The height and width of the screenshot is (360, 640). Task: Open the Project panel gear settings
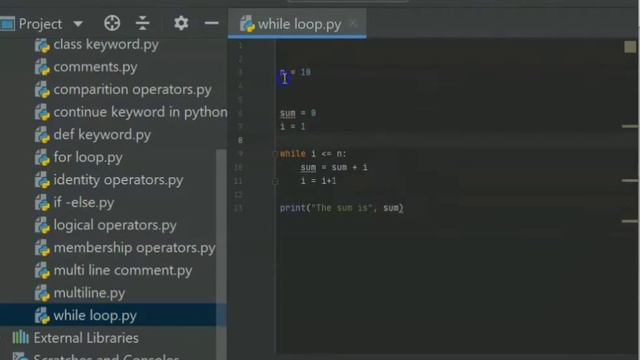(x=181, y=23)
